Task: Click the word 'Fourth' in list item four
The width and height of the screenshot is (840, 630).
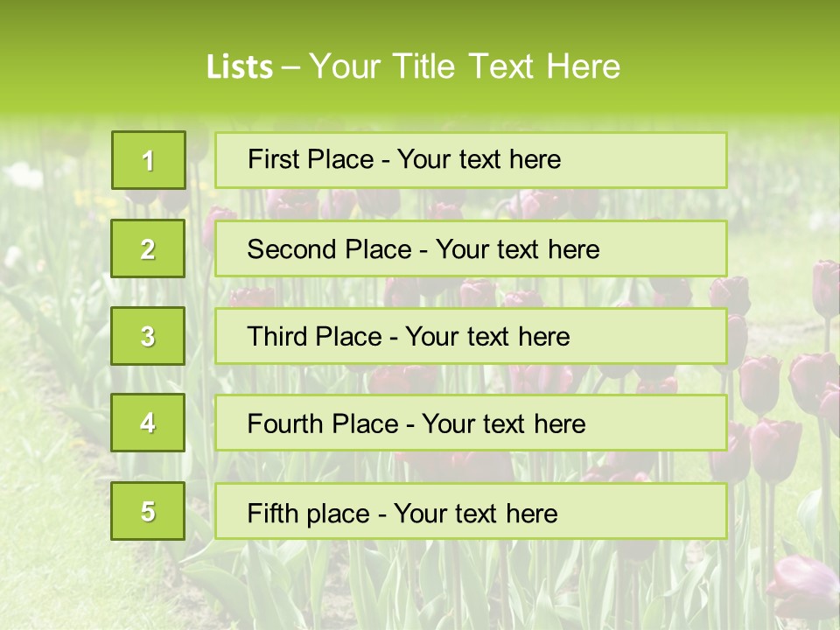Action: (284, 423)
